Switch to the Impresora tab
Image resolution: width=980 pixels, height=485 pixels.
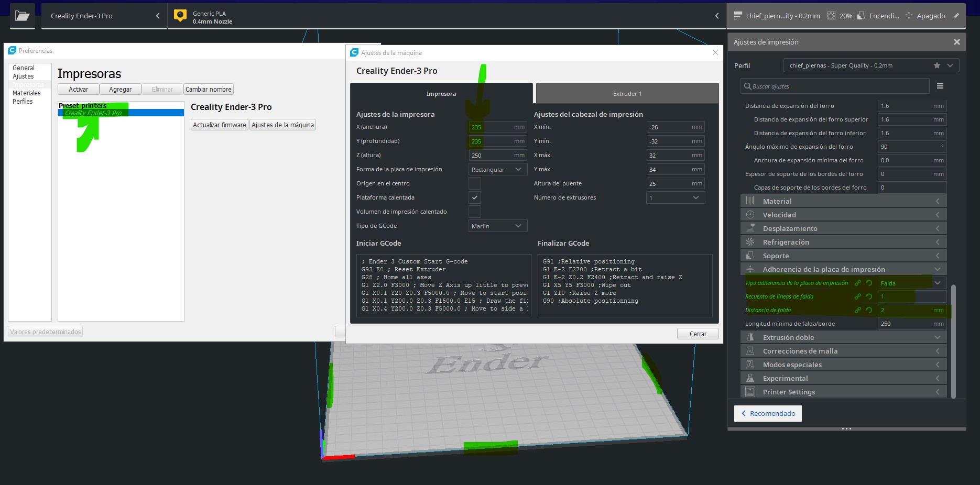click(x=441, y=94)
